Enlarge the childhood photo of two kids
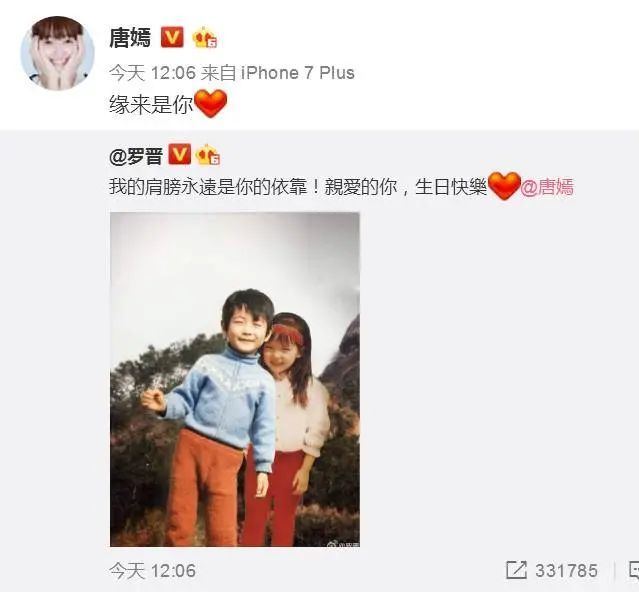The width and height of the screenshot is (639, 592). pos(235,379)
